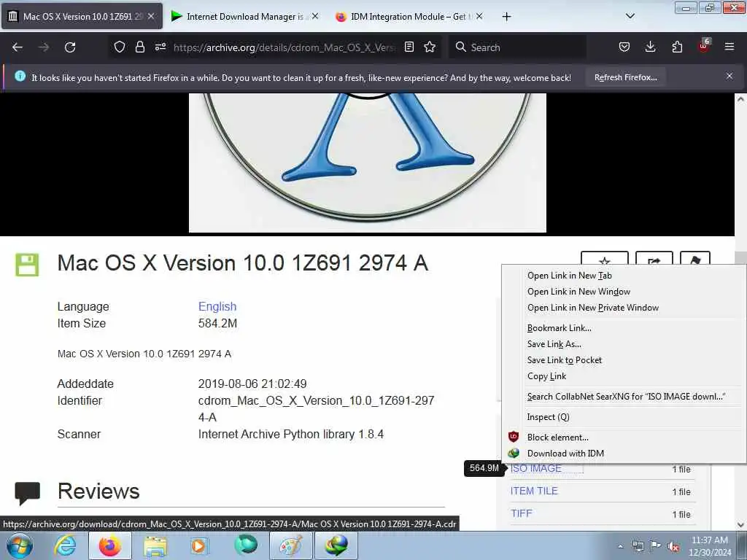Click the flag item button
Image resolution: width=747 pixels, height=560 pixels.
click(x=695, y=260)
